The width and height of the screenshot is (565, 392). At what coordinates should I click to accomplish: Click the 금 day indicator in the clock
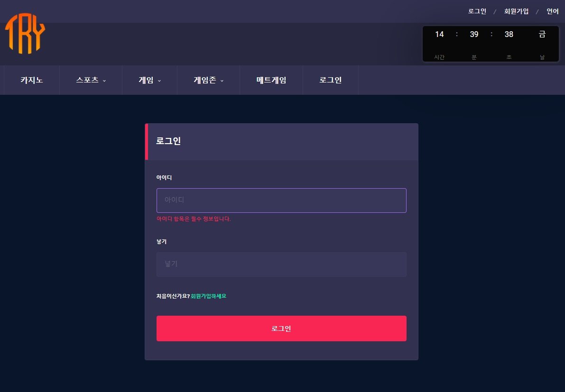coord(542,34)
